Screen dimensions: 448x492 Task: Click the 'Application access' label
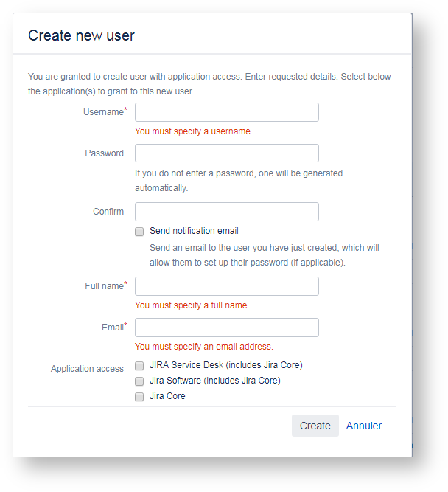[x=87, y=369]
